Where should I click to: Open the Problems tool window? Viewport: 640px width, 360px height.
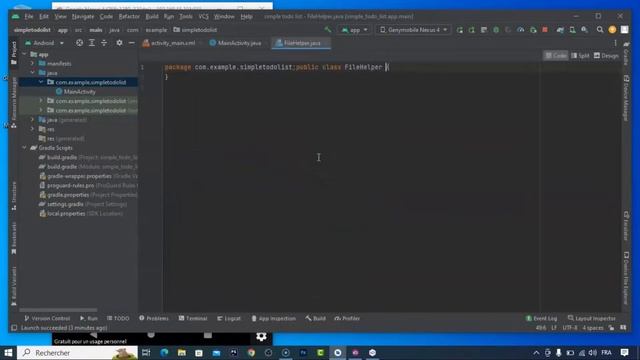click(x=153, y=318)
